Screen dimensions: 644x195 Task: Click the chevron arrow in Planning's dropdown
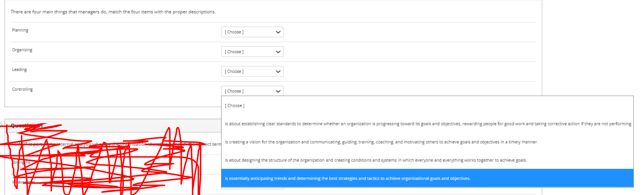pyautogui.click(x=278, y=32)
